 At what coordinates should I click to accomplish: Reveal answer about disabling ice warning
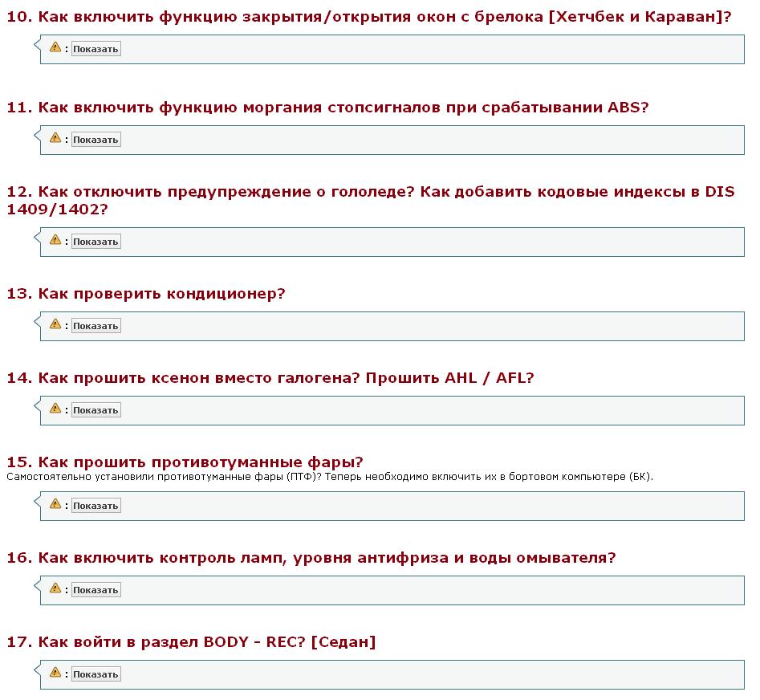tap(96, 242)
